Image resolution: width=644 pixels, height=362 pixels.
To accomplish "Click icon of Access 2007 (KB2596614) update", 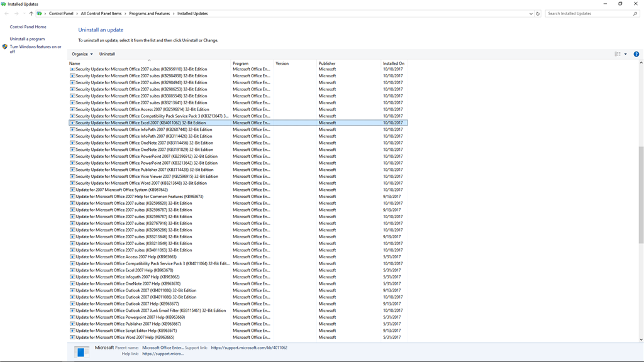I will [x=72, y=109].
